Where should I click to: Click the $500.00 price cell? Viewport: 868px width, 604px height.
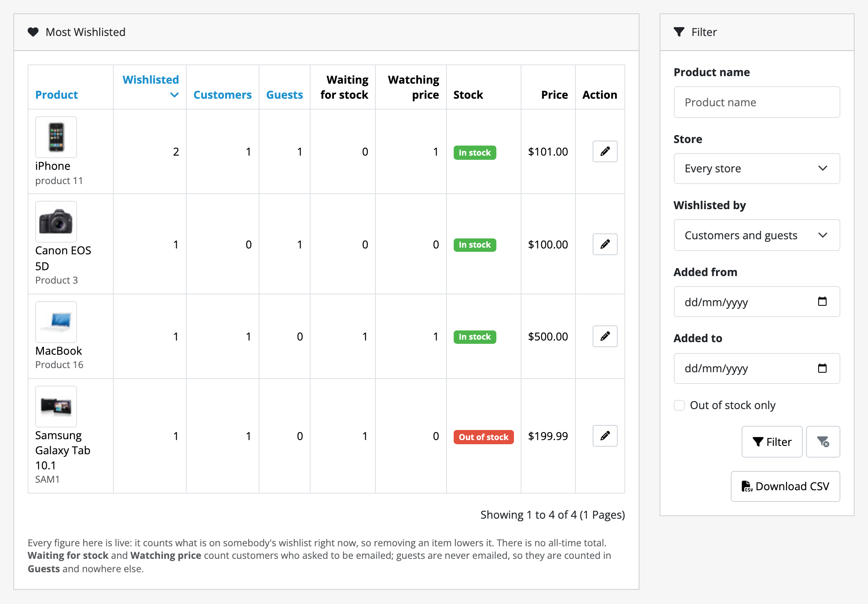(548, 337)
